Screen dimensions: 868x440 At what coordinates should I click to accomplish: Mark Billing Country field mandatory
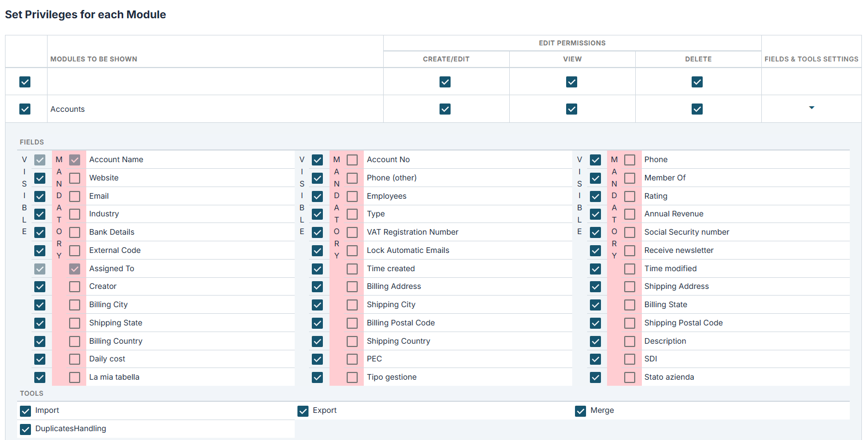click(75, 341)
